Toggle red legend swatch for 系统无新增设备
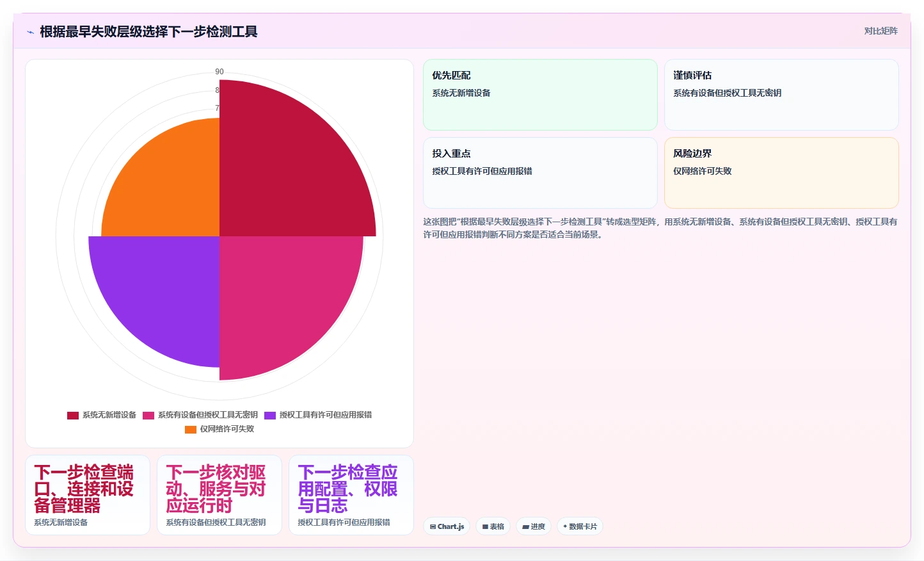 [73, 415]
